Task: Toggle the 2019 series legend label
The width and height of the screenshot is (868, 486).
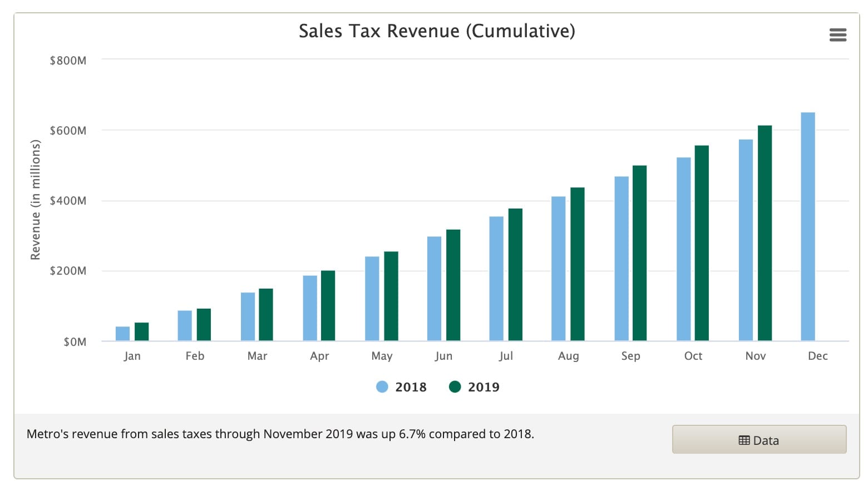Action: coord(484,387)
